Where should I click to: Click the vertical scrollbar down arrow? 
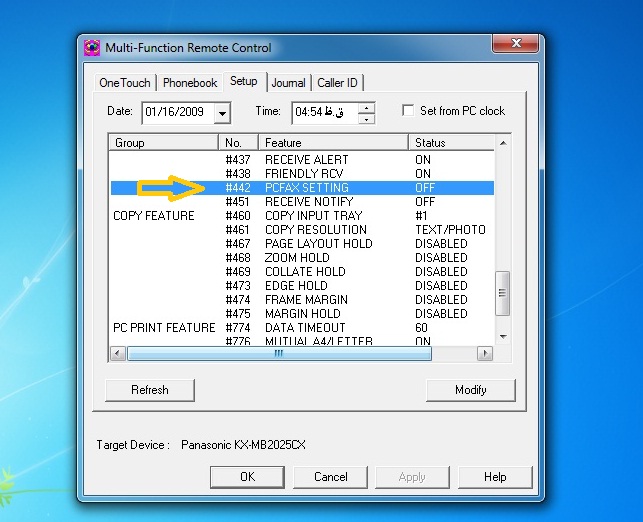pos(503,337)
